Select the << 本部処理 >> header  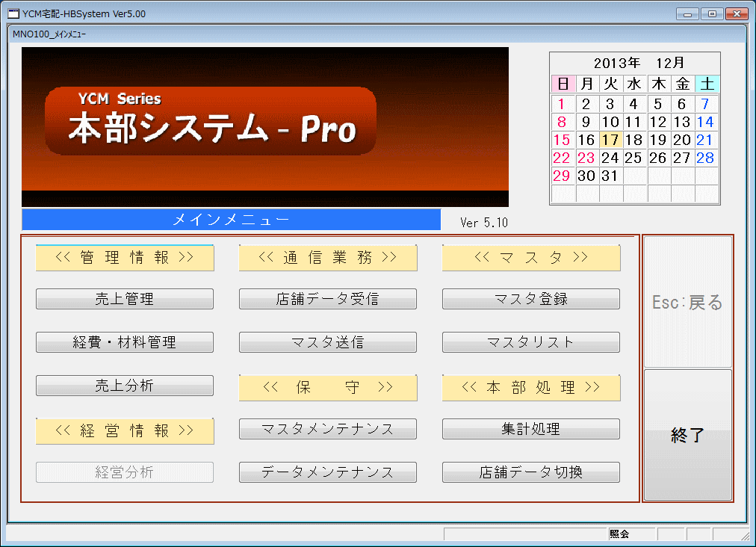(x=531, y=388)
